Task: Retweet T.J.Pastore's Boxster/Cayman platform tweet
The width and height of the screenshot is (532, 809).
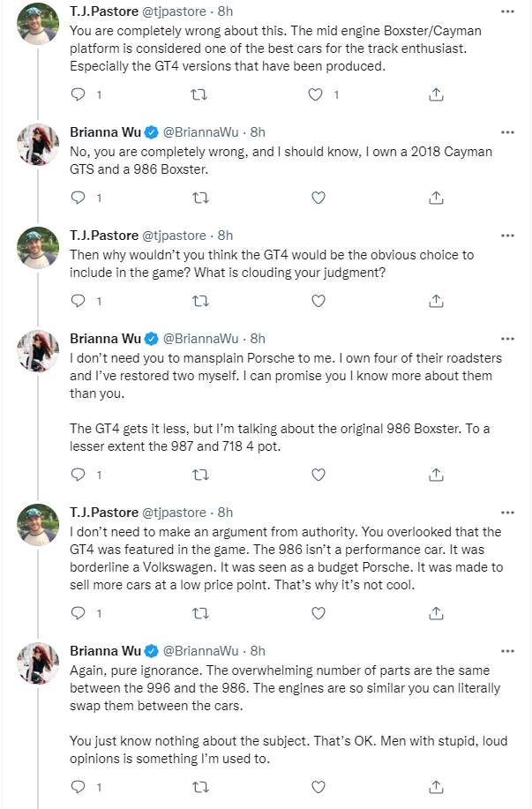Action: (199, 94)
